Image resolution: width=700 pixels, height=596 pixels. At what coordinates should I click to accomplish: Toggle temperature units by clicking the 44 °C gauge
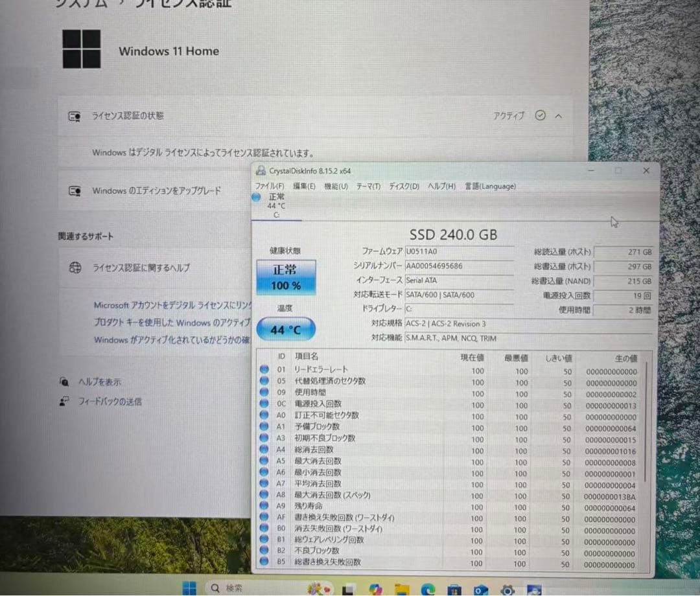(285, 329)
